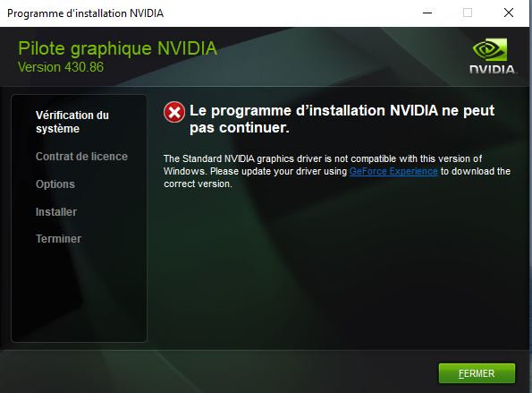Select the Contrat de licence step
The height and width of the screenshot is (393, 532).
(81, 157)
